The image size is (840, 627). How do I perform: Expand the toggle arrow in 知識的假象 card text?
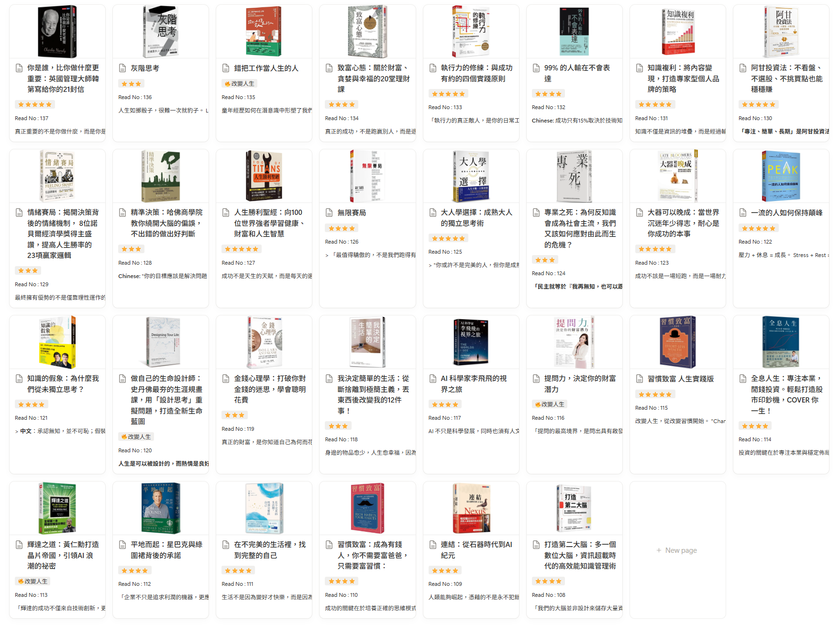pos(17,432)
